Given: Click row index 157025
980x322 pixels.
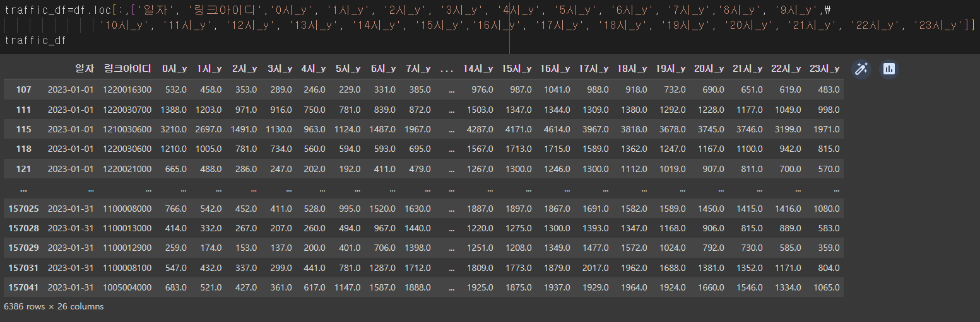Looking at the screenshot, I should [x=23, y=209].
